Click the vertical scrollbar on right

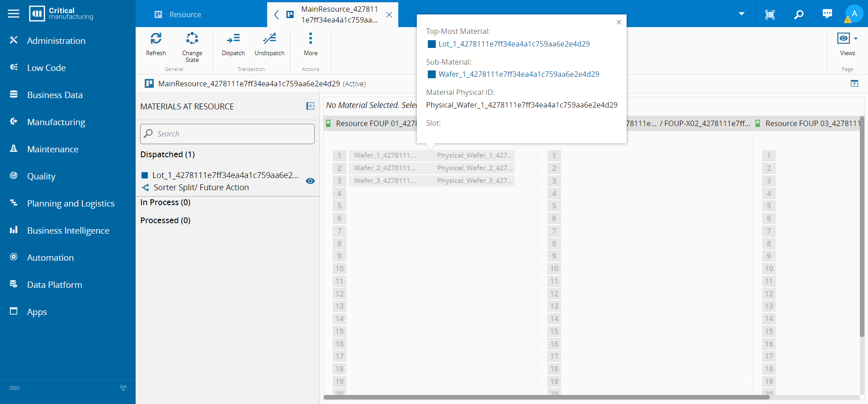862,226
